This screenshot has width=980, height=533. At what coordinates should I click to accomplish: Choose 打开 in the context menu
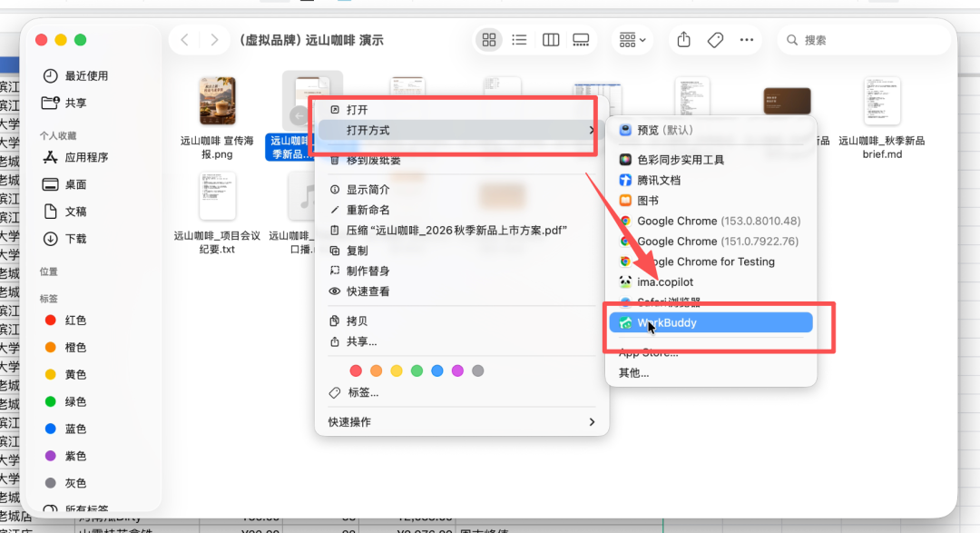click(461, 110)
